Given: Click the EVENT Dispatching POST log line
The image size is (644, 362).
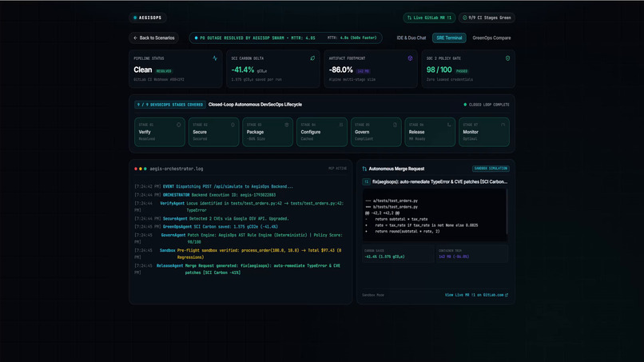Looking at the screenshot, I should (x=213, y=186).
